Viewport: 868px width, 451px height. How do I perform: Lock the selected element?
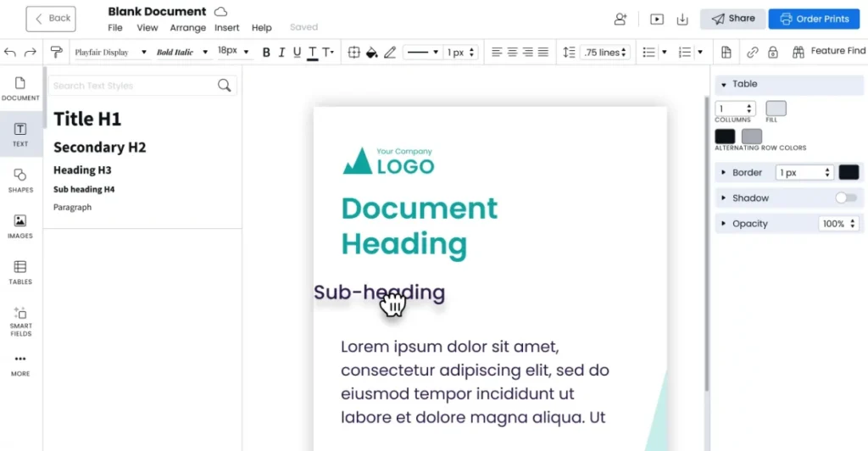(773, 52)
